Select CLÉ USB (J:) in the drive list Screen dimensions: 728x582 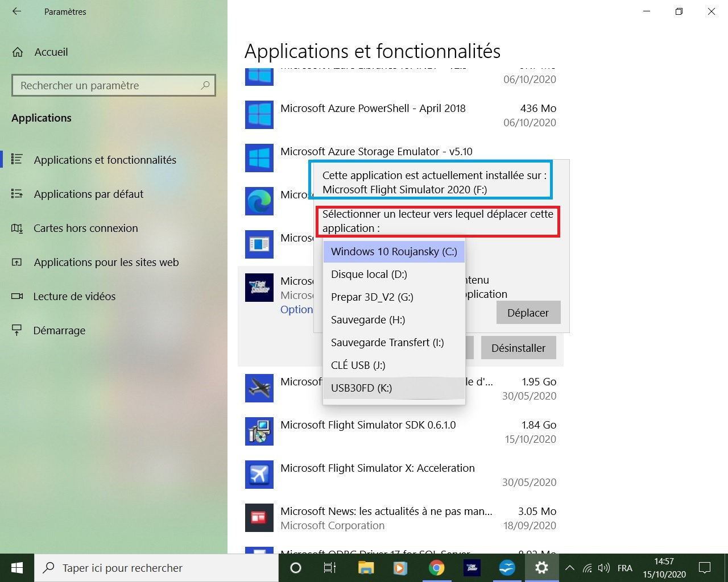pyautogui.click(x=394, y=365)
